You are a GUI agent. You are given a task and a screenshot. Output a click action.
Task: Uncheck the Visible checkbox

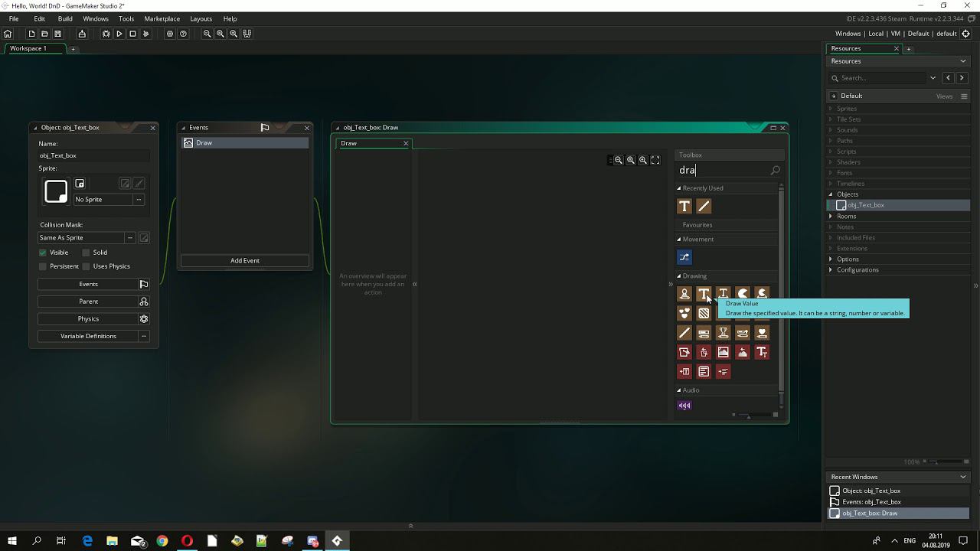tap(43, 253)
